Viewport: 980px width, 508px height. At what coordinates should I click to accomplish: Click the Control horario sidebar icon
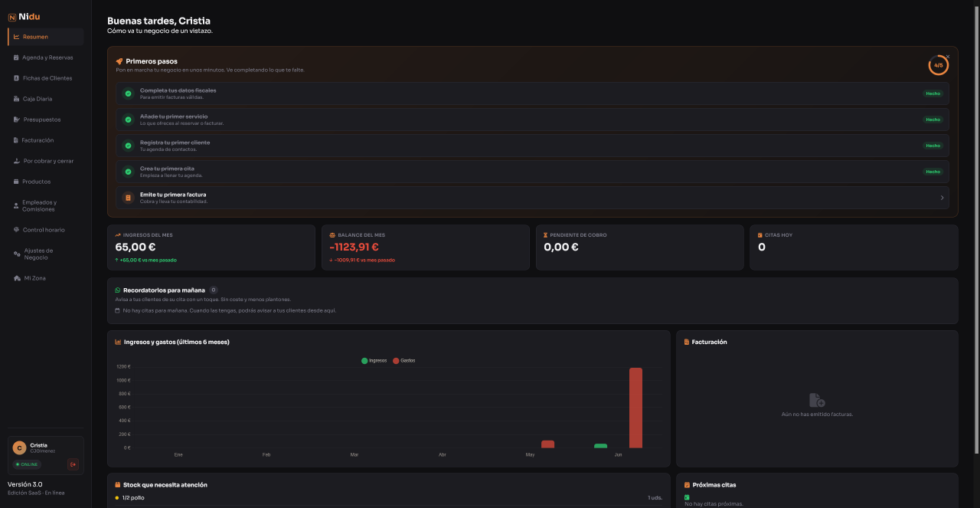[16, 230]
